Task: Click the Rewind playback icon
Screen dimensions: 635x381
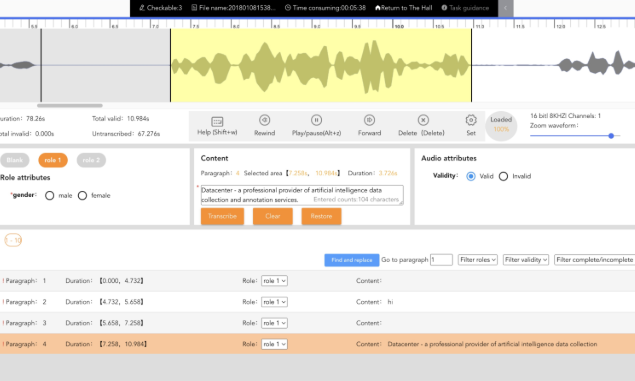Action: pos(264,120)
